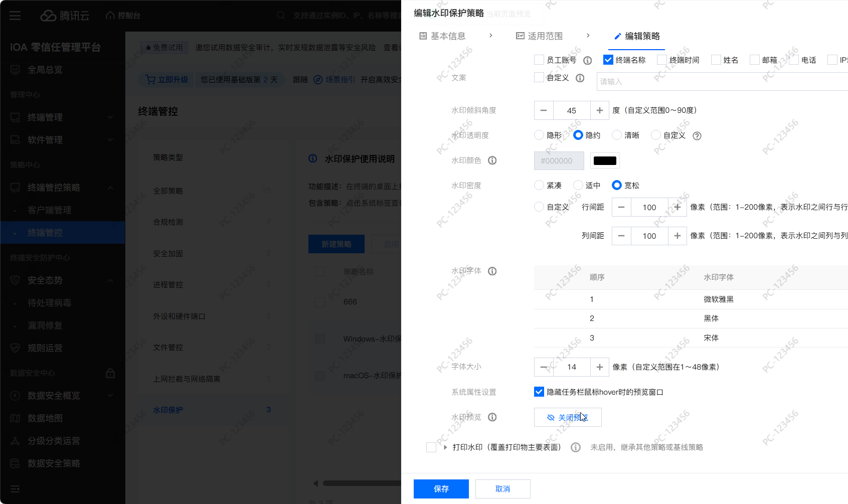This screenshot has height=504, width=848.
Task: Check the 电话 checkbox
Action: [x=794, y=60]
